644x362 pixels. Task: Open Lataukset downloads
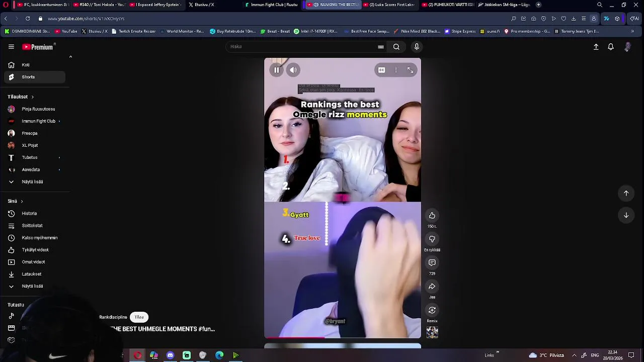pyautogui.click(x=35, y=274)
